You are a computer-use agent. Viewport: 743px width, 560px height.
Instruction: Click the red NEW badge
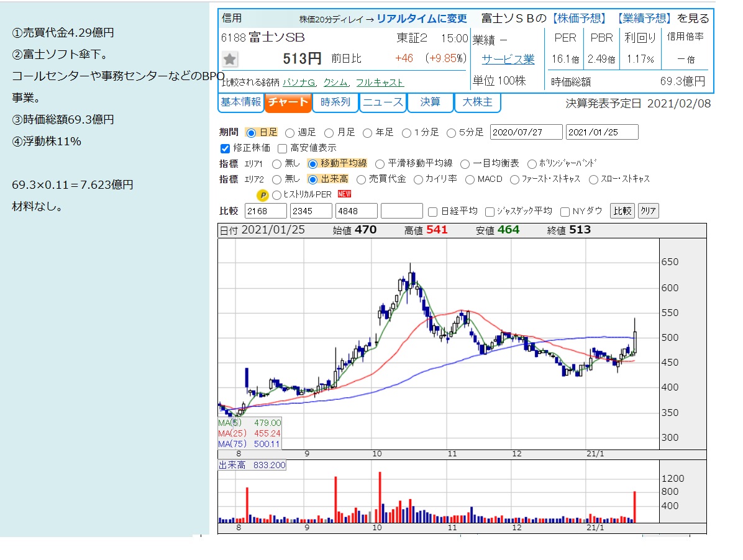click(345, 194)
